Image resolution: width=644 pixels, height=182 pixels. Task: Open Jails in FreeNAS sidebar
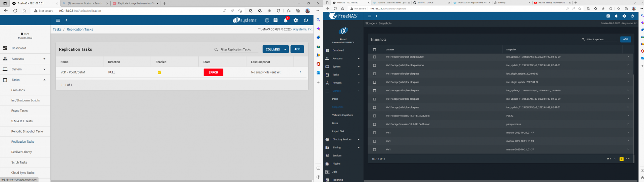point(335,172)
